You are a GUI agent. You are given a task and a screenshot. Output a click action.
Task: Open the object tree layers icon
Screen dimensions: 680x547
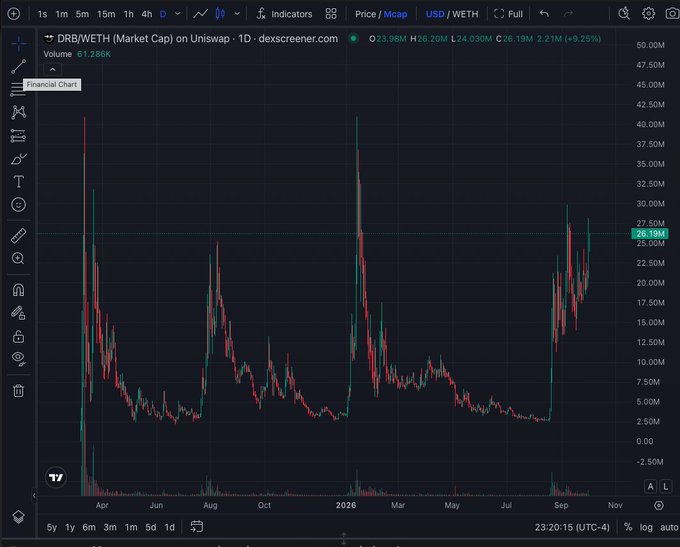[x=19, y=517]
